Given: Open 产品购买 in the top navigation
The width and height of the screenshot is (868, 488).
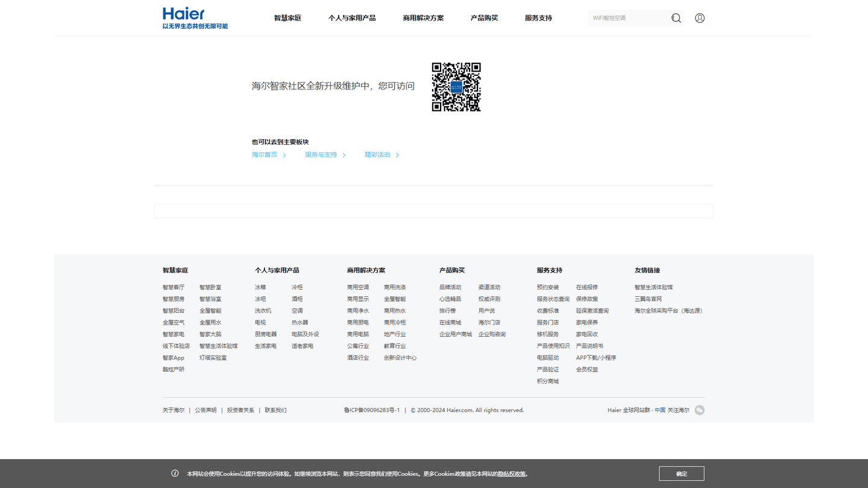Looking at the screenshot, I should 484,18.
